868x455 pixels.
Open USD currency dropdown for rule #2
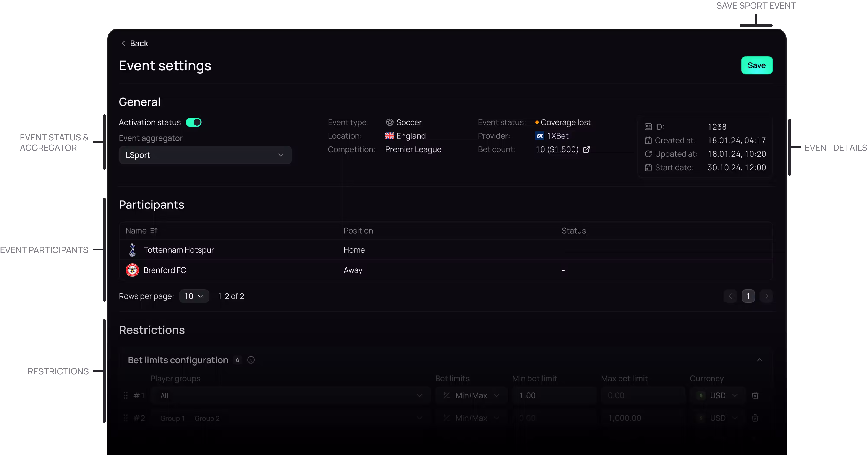(x=717, y=418)
